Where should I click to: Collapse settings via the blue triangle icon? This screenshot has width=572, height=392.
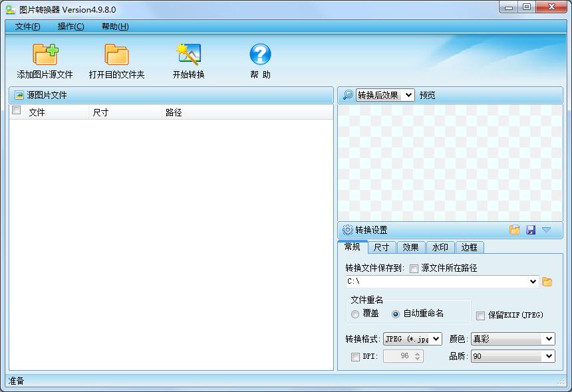[x=546, y=229]
